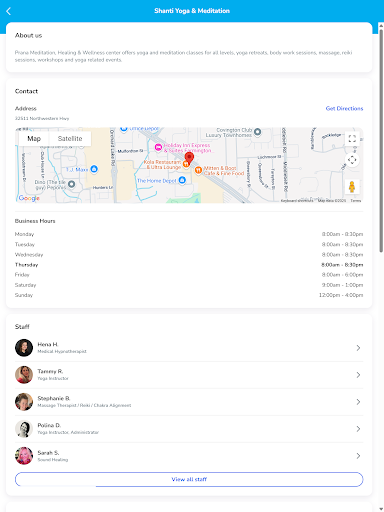Click the page vertical scrollbar thumb
384x512 pixels.
click(x=381, y=140)
